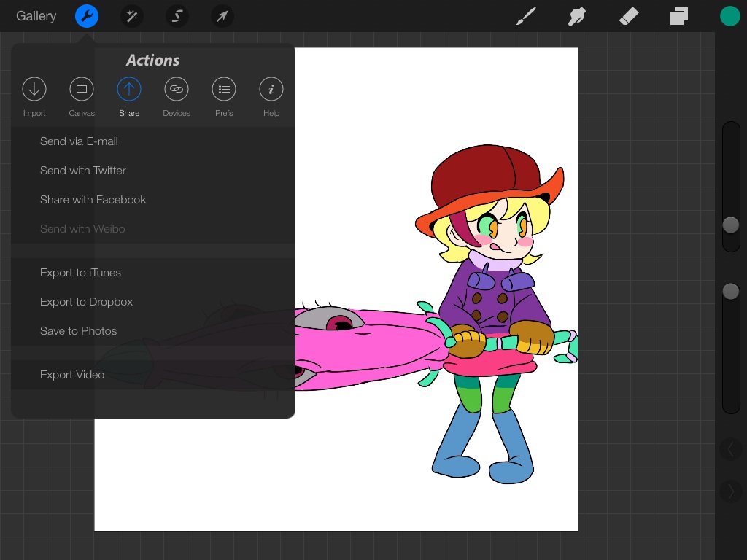747x560 pixels.
Task: Switch to the Import tab
Action: pyautogui.click(x=34, y=97)
